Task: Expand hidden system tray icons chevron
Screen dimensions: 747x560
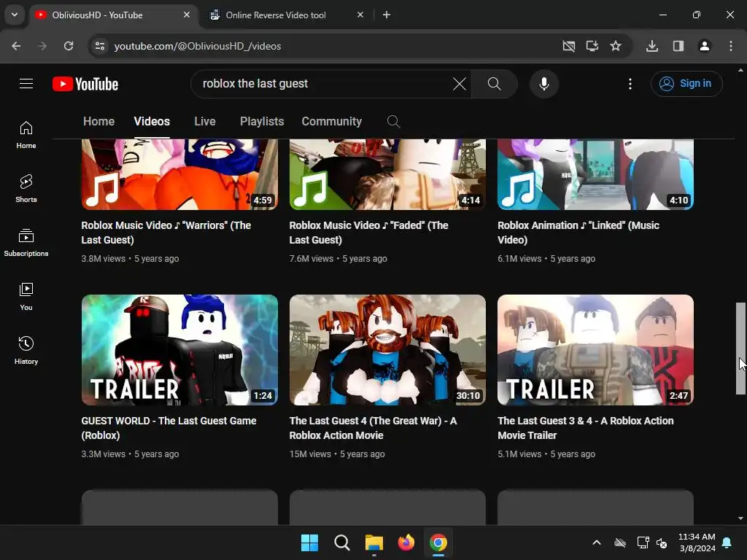Action: (x=597, y=542)
